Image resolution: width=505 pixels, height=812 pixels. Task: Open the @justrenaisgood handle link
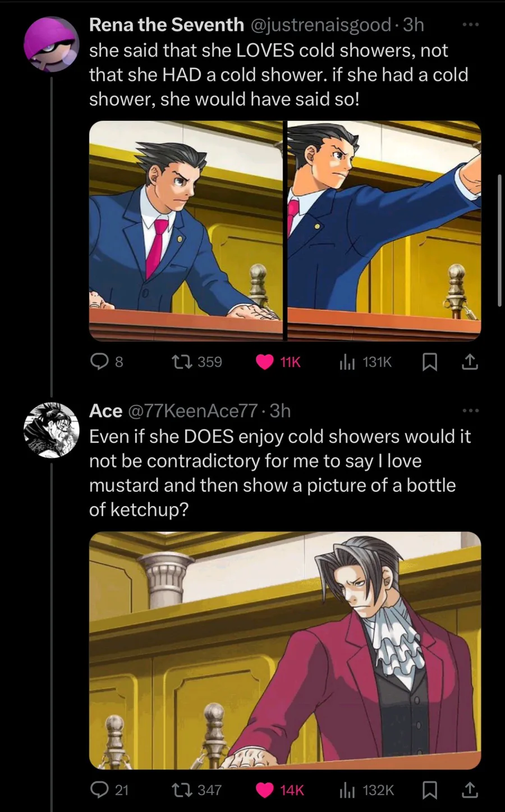click(320, 25)
